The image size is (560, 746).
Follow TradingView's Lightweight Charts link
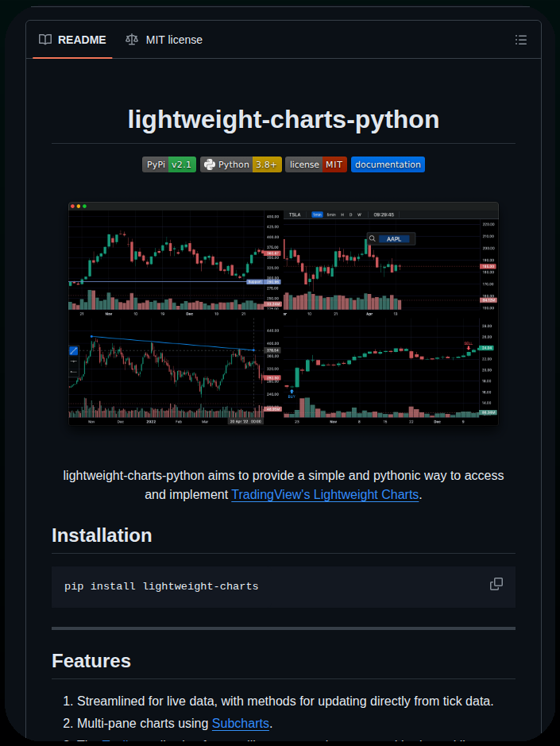[x=325, y=495]
